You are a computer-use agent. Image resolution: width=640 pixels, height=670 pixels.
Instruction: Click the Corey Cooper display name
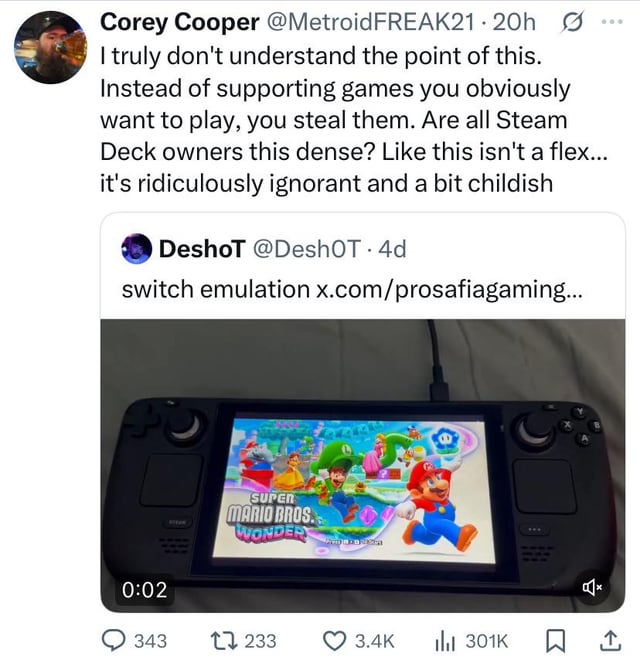(165, 21)
